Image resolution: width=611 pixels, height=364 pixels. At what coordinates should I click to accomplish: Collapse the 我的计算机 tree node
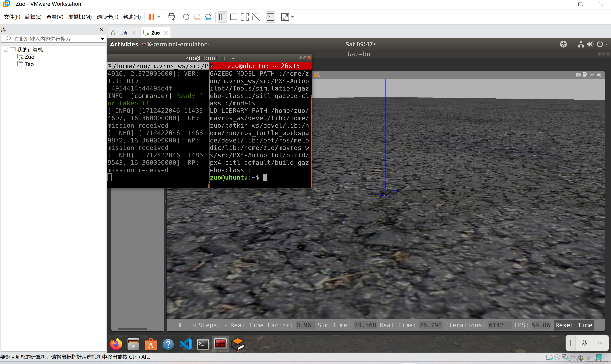(5, 50)
